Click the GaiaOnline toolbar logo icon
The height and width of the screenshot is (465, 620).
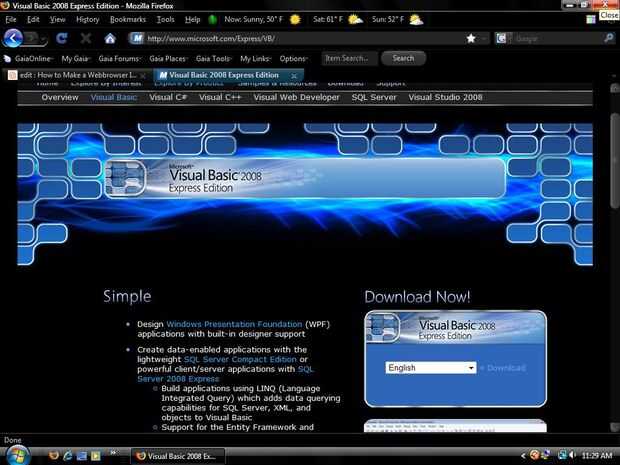pos(7,59)
